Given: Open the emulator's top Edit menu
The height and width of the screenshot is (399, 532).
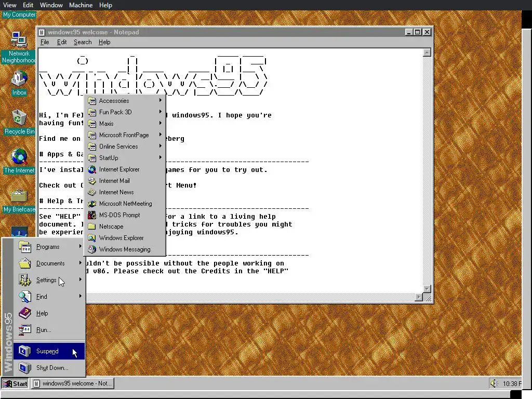Looking at the screenshot, I should (28, 5).
